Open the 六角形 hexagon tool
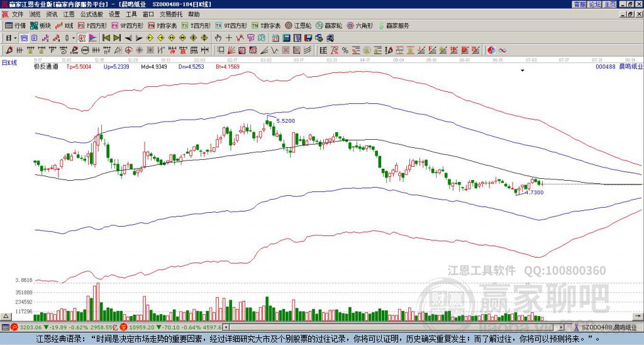 tap(360, 25)
